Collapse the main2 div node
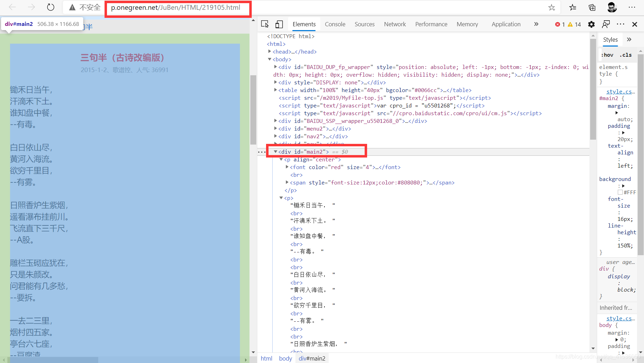This screenshot has width=644, height=363. [276, 152]
